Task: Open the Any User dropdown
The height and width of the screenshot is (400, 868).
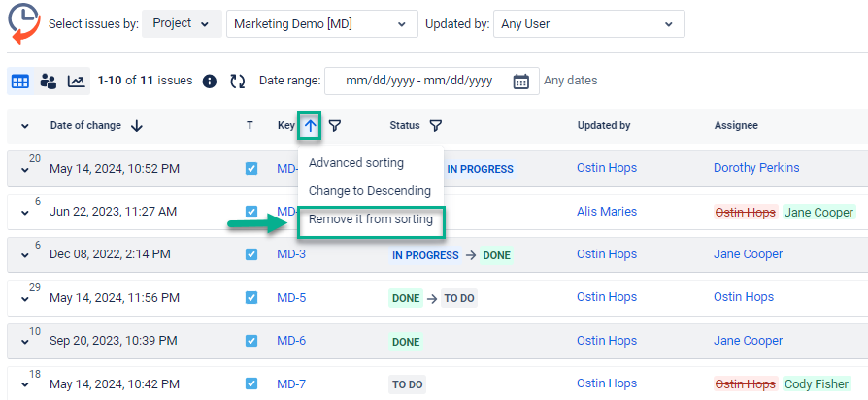Action: pos(588,24)
